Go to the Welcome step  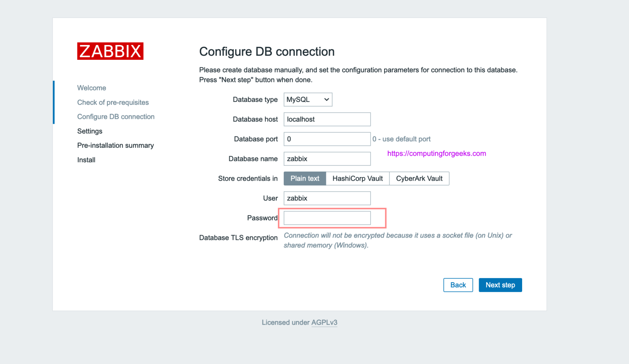[91, 88]
